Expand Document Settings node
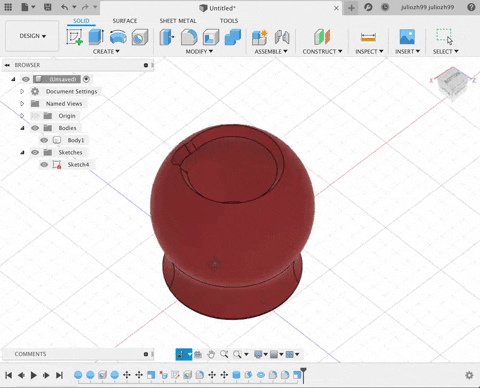 tap(22, 91)
